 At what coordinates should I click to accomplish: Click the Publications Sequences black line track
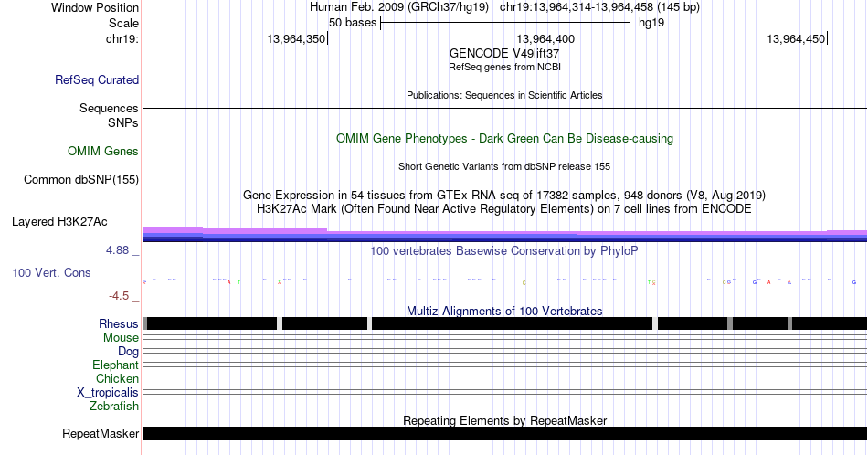click(505, 108)
